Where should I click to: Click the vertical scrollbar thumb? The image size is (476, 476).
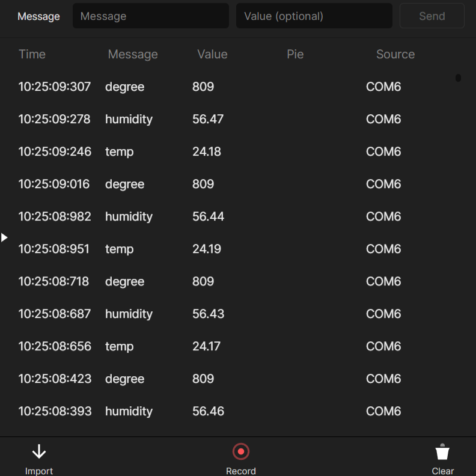[458, 78]
